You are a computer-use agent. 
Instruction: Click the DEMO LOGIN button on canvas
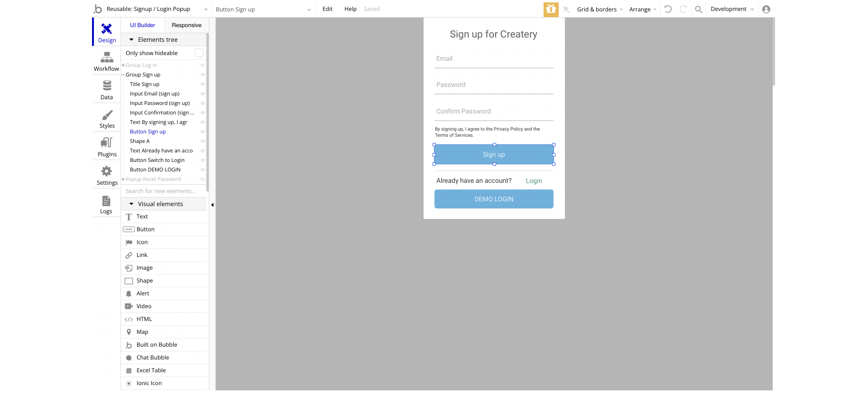click(x=494, y=199)
